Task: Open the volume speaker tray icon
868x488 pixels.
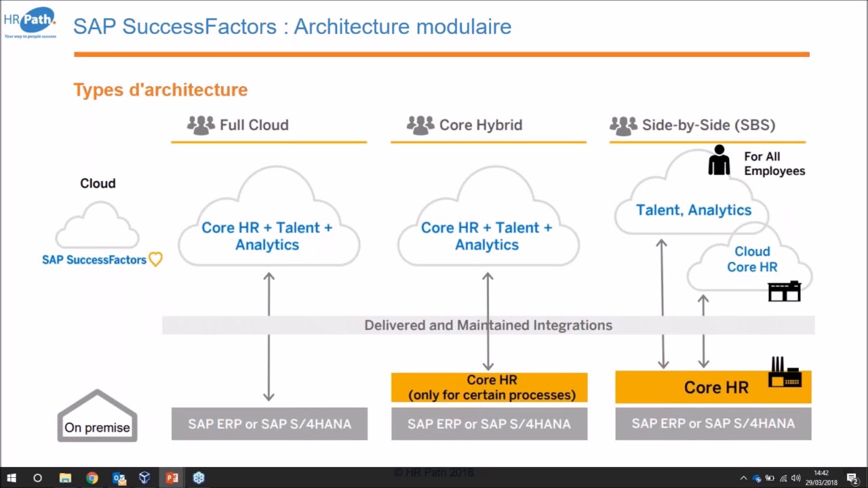Action: click(796, 479)
